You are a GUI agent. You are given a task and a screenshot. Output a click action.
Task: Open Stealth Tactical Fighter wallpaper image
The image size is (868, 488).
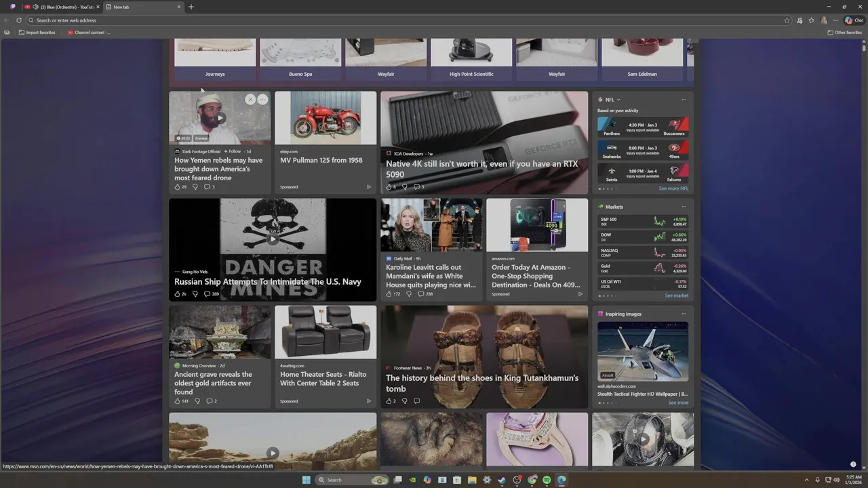[x=643, y=351]
